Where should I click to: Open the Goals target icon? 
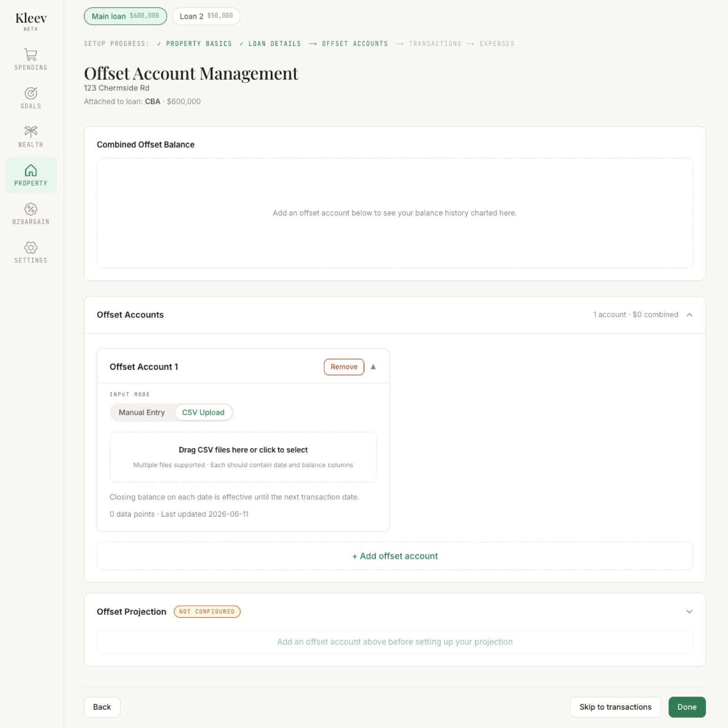click(31, 93)
